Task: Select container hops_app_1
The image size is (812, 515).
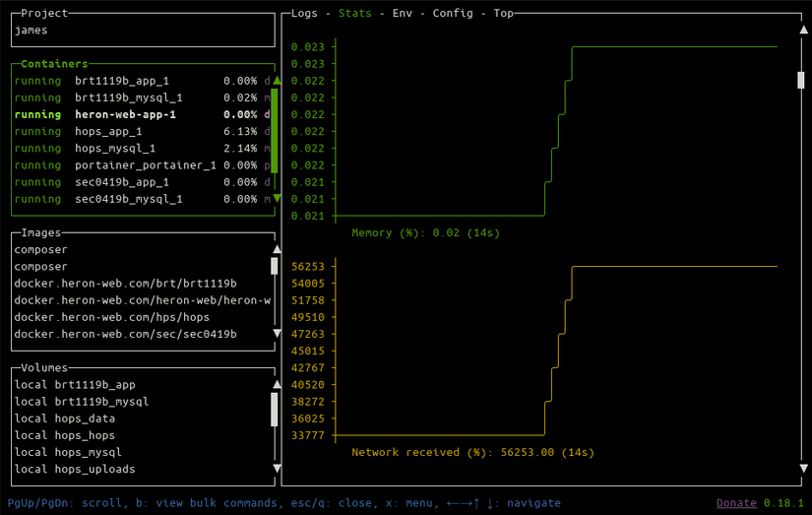Action: pos(143,131)
